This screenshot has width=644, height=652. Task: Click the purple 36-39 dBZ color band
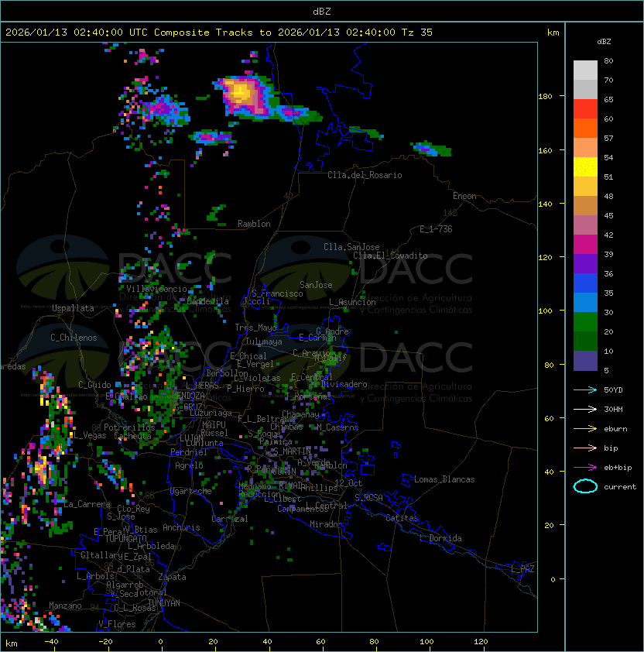(x=585, y=263)
